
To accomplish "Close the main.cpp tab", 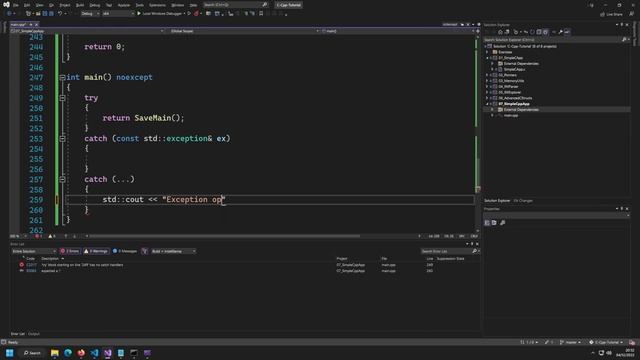I will [36, 24].
